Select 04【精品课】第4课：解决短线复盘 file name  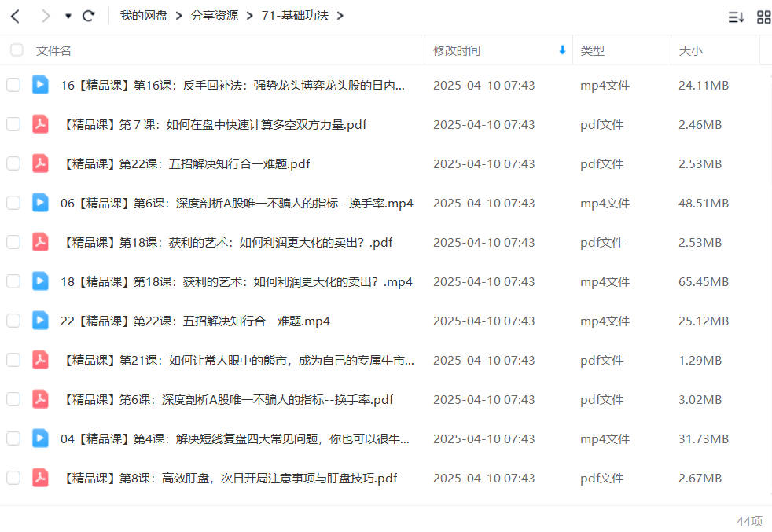coord(235,438)
